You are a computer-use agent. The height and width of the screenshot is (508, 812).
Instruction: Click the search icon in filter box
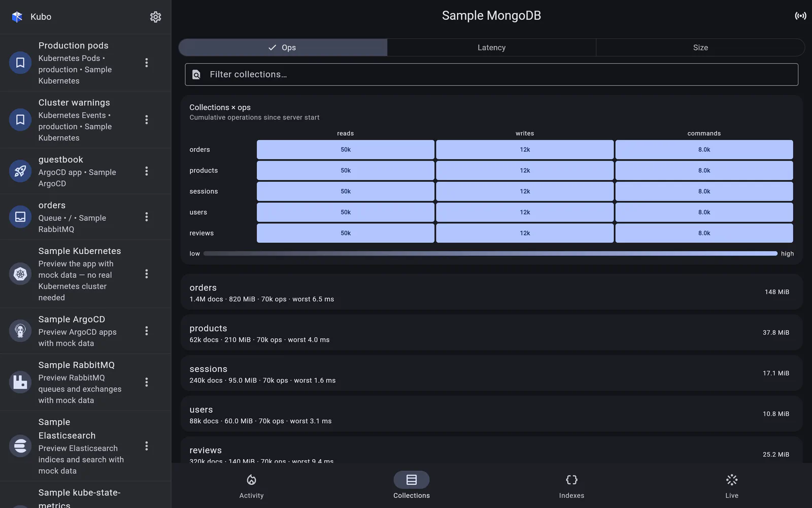[x=196, y=75]
